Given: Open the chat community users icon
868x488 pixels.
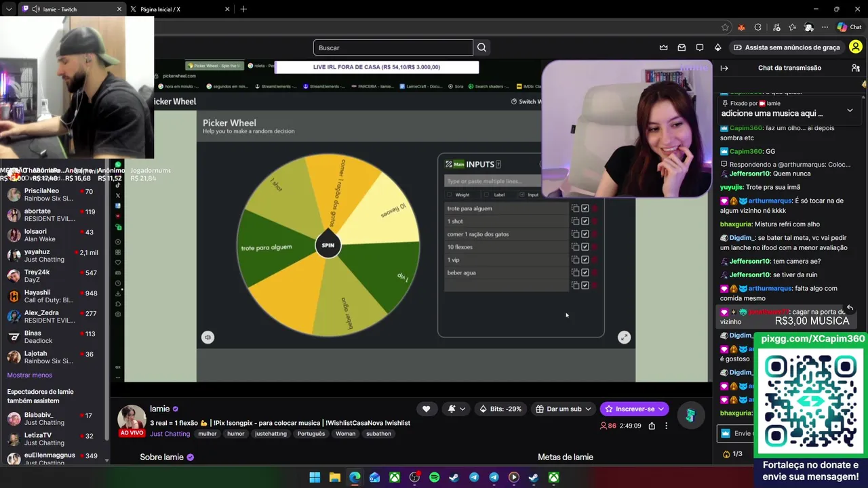Looking at the screenshot, I should [856, 68].
